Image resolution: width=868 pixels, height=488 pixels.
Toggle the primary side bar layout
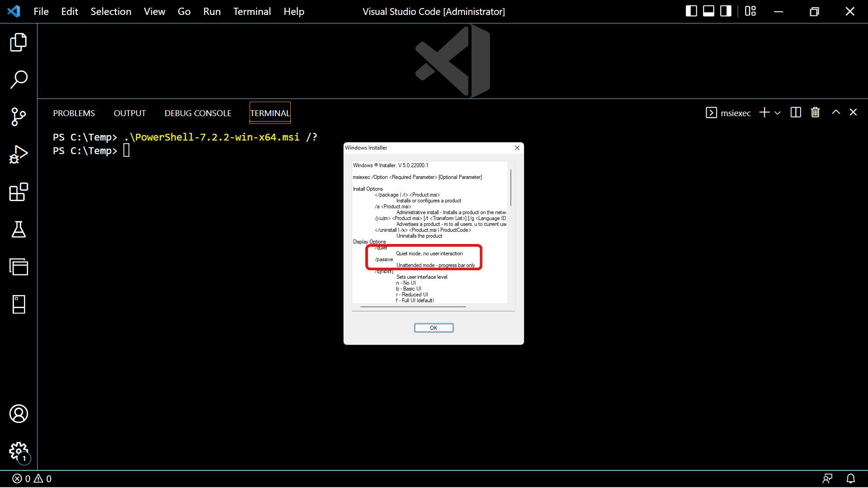(691, 11)
